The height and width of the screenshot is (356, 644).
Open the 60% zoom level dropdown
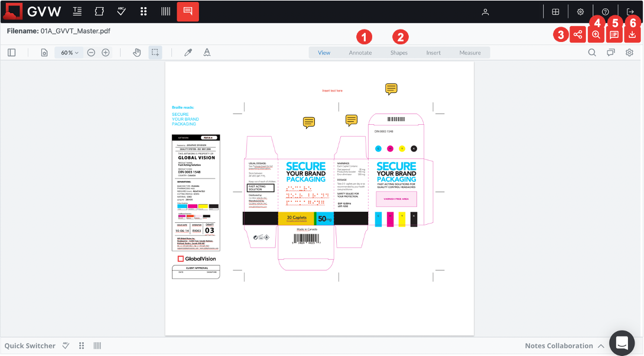[69, 53]
